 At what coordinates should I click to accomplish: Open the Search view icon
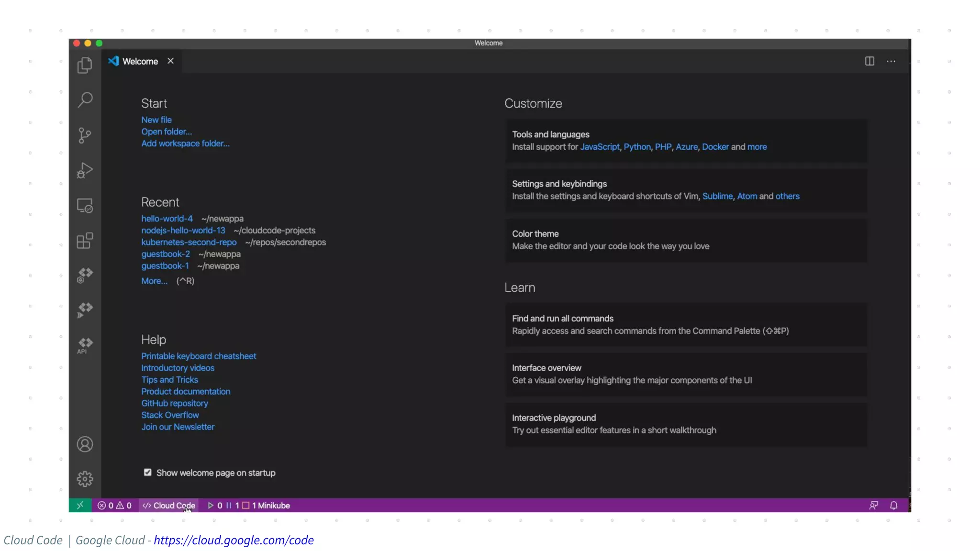[85, 100]
